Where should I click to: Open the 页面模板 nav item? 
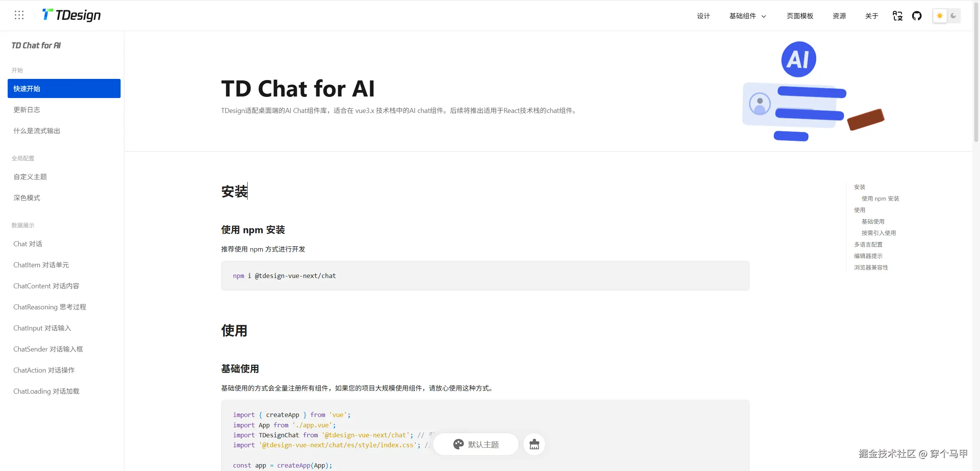tap(800, 16)
